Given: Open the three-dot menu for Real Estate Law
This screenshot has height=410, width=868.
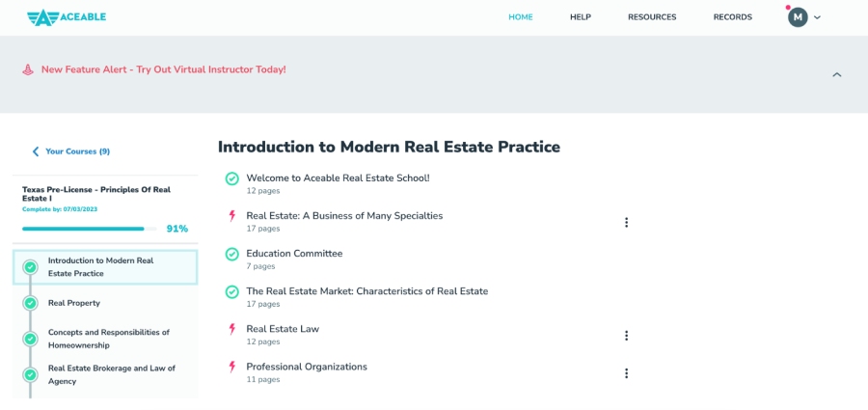Looking at the screenshot, I should [x=626, y=336].
